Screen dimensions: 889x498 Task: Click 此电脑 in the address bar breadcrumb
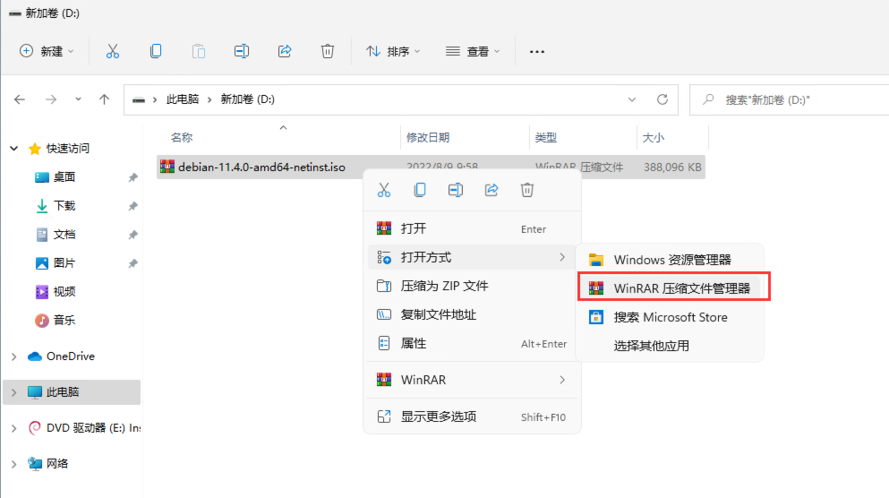(x=183, y=99)
